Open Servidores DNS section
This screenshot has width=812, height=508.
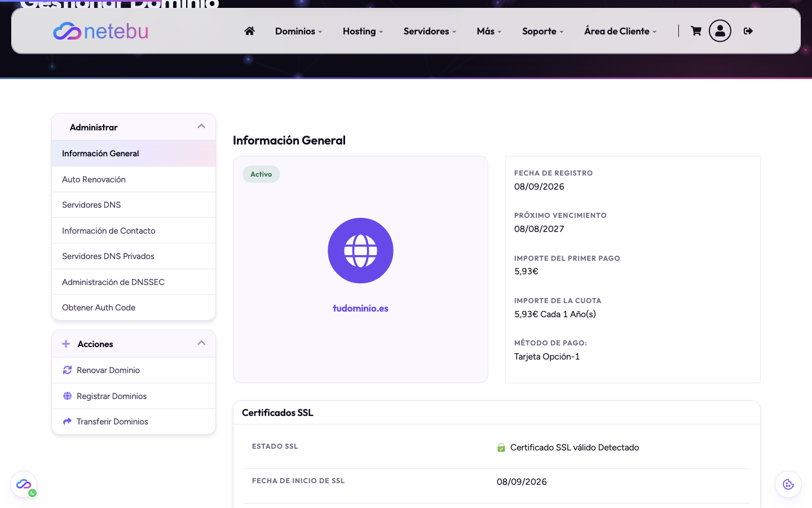(x=134, y=205)
